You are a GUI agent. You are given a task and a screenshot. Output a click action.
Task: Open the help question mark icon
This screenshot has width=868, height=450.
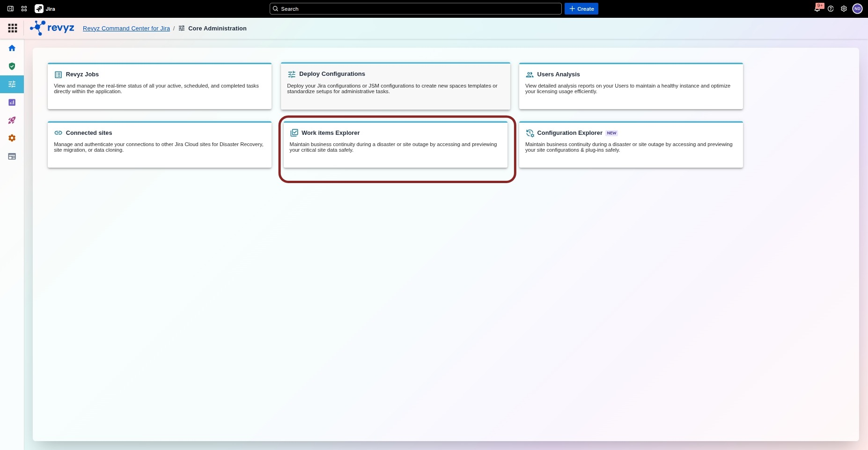point(831,9)
